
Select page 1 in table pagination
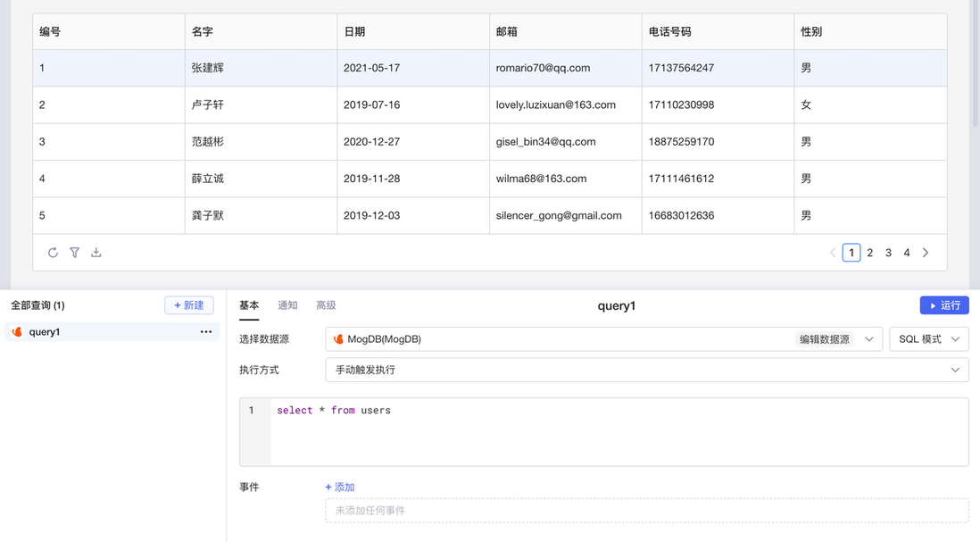pos(851,253)
